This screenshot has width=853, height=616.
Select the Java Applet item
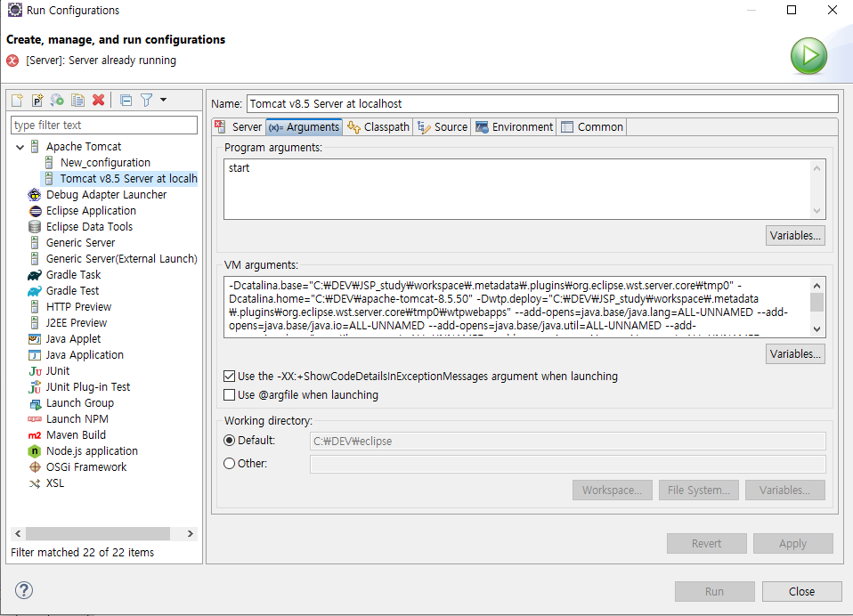(73, 339)
